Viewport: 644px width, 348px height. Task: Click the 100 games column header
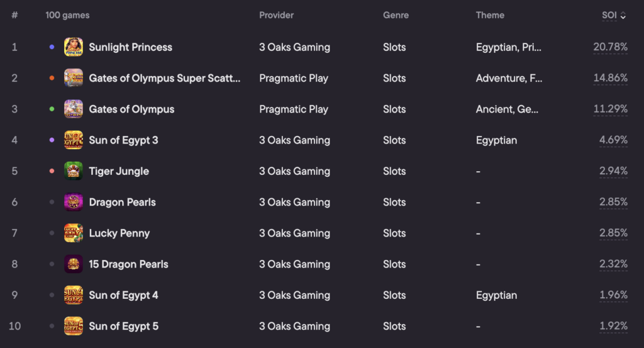point(67,15)
